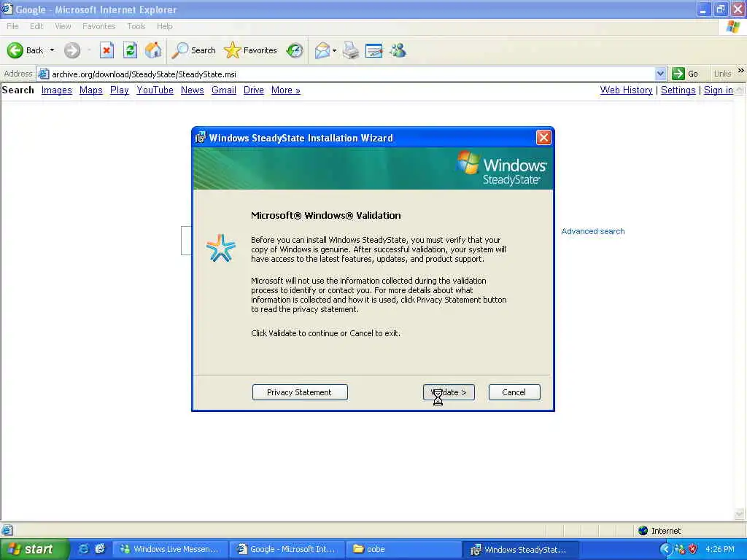Open the Favorites menu
Viewport: 747px width, 560px height.
pos(99,26)
